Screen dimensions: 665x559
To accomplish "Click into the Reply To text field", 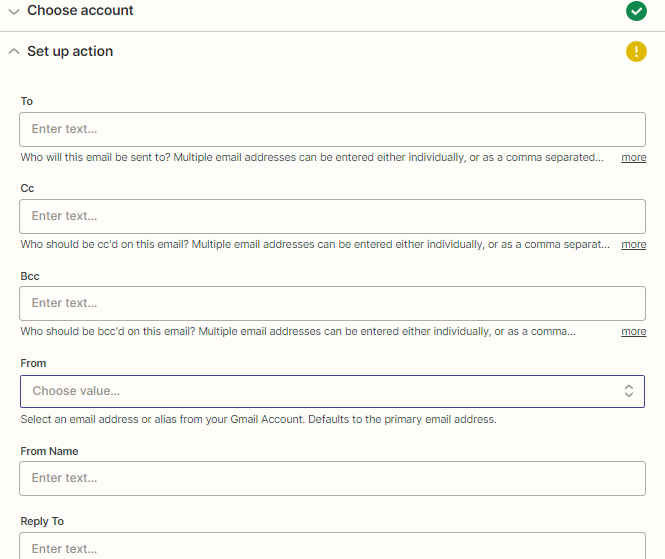I will point(332,546).
